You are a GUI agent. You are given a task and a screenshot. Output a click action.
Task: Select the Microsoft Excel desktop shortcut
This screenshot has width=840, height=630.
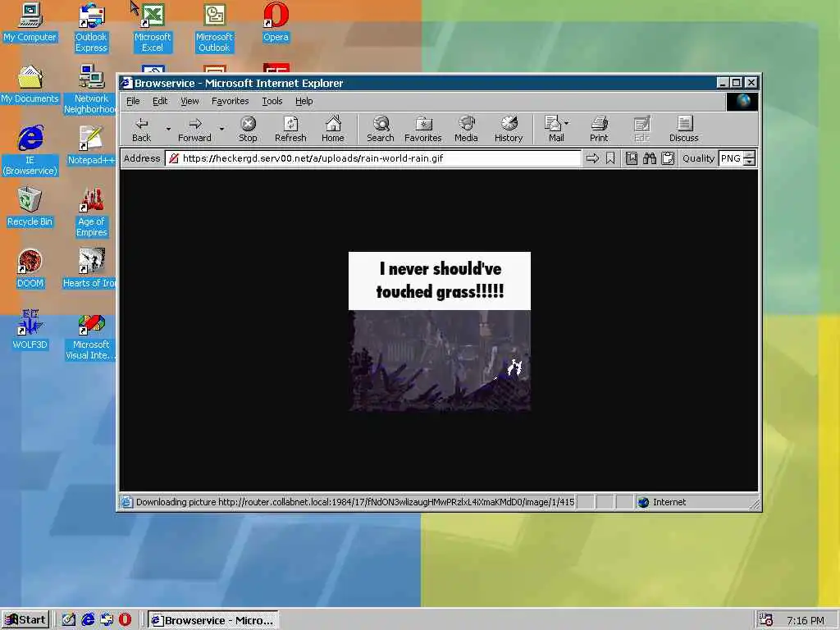[152, 28]
